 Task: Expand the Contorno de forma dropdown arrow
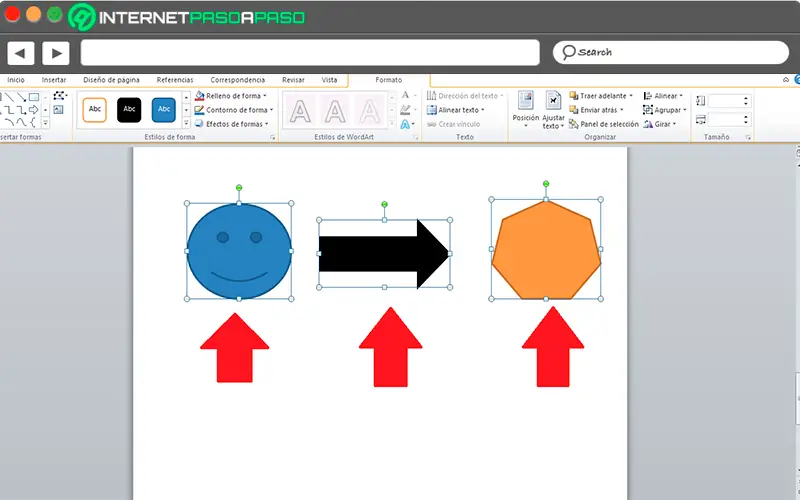(x=271, y=110)
